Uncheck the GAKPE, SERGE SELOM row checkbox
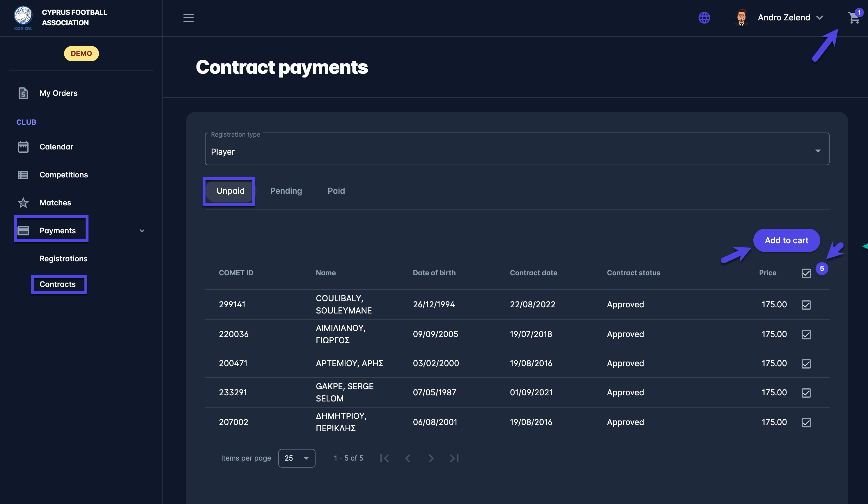 click(x=806, y=393)
